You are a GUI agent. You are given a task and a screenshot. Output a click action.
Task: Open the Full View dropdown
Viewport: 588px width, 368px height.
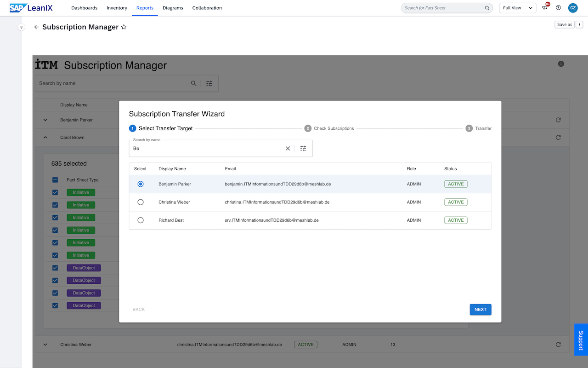click(x=518, y=8)
